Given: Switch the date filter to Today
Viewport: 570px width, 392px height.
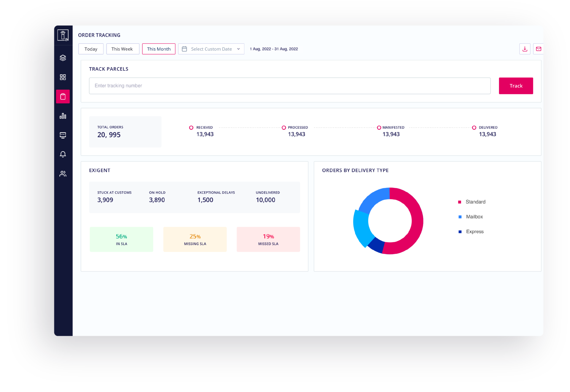Looking at the screenshot, I should click(91, 49).
